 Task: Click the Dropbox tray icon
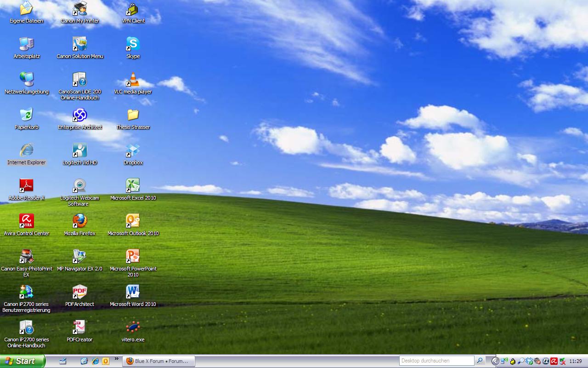(529, 361)
